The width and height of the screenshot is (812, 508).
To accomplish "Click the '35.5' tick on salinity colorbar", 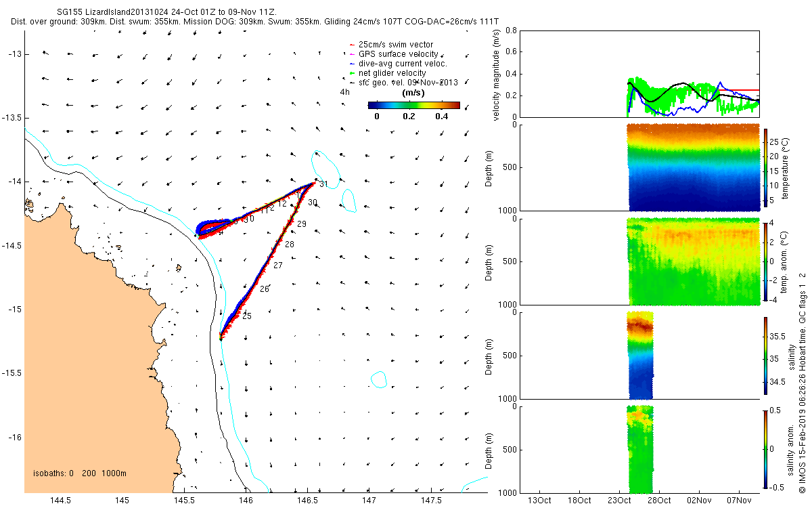I will coord(778,336).
